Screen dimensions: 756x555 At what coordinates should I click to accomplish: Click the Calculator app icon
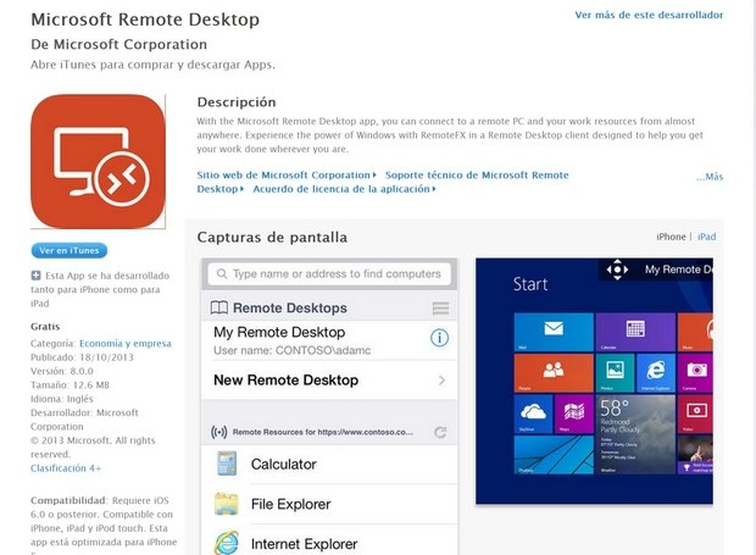tap(227, 464)
